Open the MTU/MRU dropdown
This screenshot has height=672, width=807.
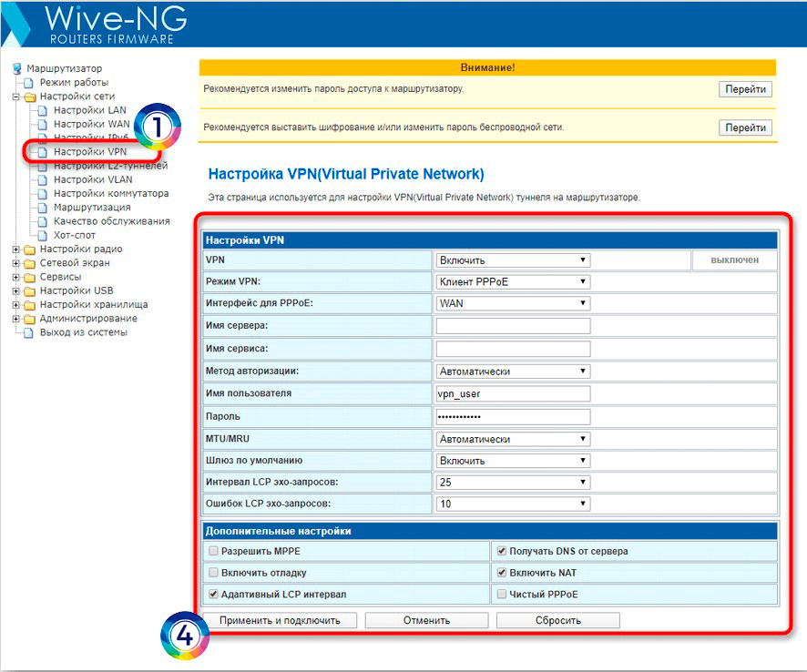[513, 439]
